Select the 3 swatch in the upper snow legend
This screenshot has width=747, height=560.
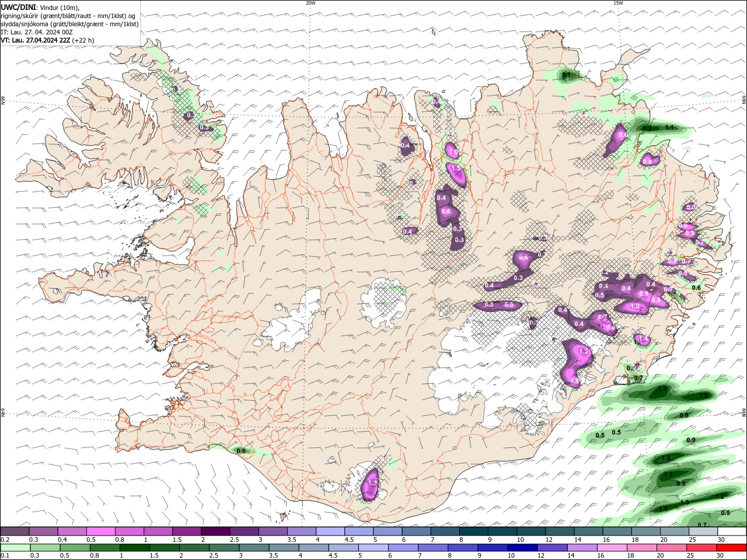[x=273, y=531]
